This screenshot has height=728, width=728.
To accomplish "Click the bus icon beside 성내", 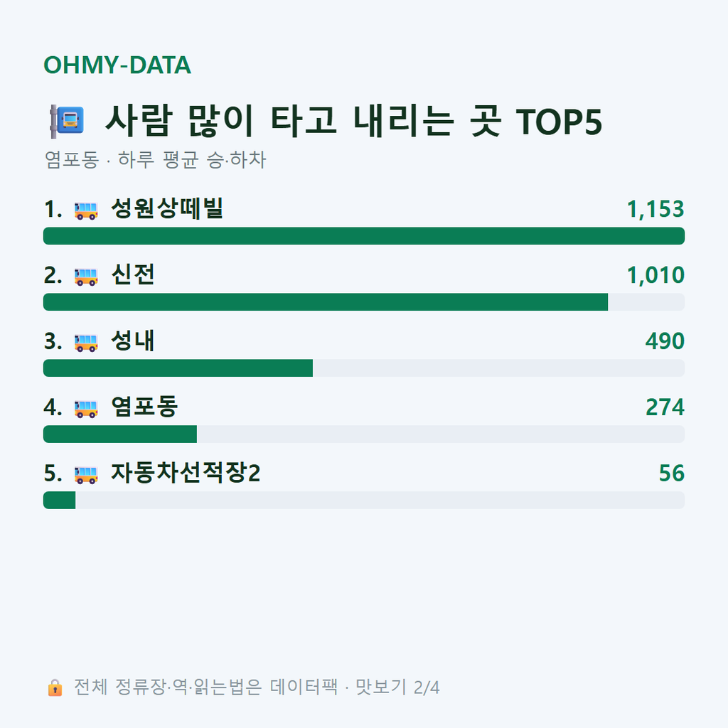I will 86,342.
